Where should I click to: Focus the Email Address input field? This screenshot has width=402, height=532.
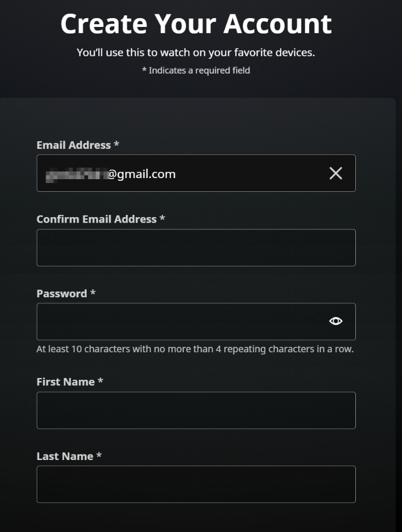(220, 174)
